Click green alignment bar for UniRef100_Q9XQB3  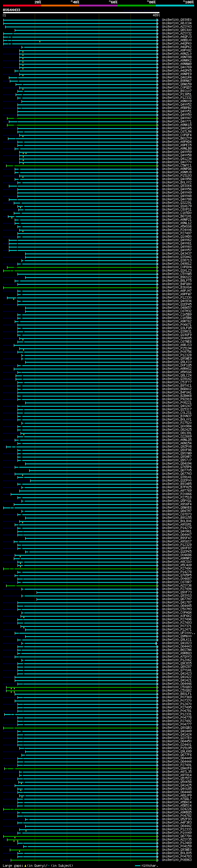pyautogui.click(x=81, y=728)
